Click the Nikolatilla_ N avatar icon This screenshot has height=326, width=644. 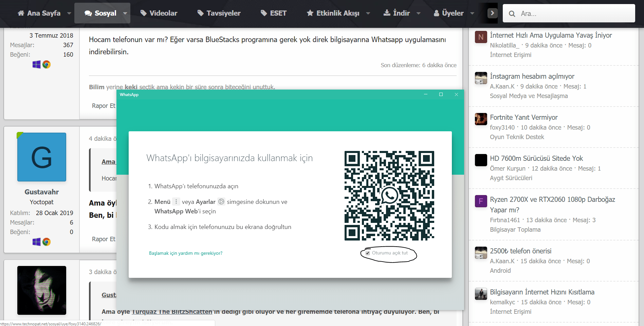(x=481, y=37)
